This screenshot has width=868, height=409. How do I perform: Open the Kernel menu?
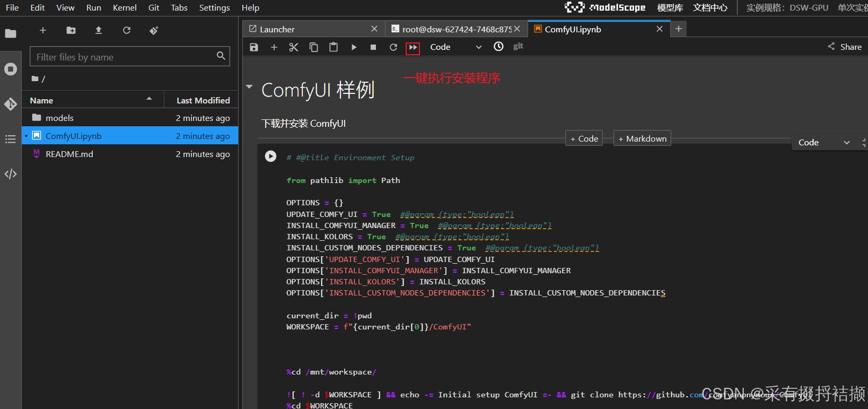point(125,7)
